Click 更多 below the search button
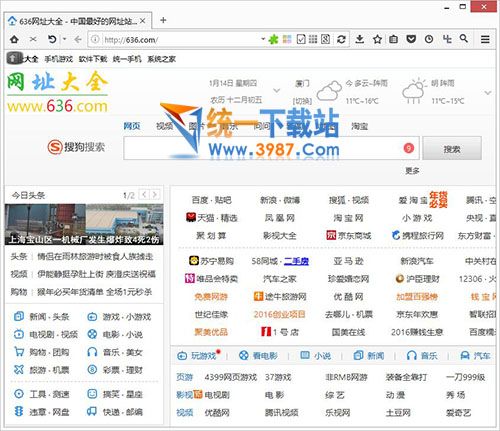Screen dimensions: 500x431 pos(412,171)
